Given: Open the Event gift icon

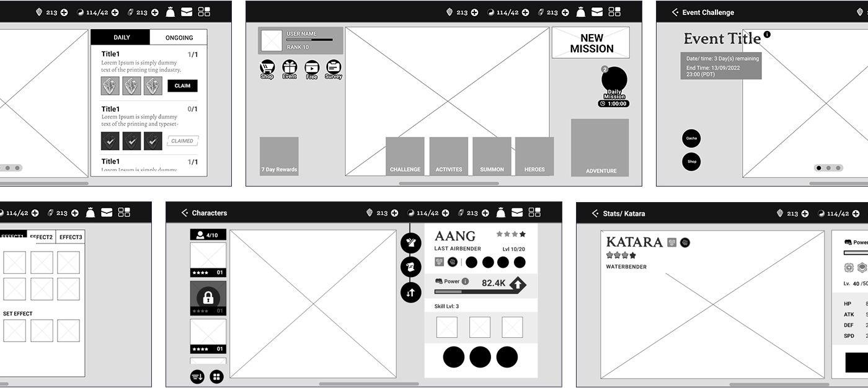Looking at the screenshot, I should tap(290, 68).
